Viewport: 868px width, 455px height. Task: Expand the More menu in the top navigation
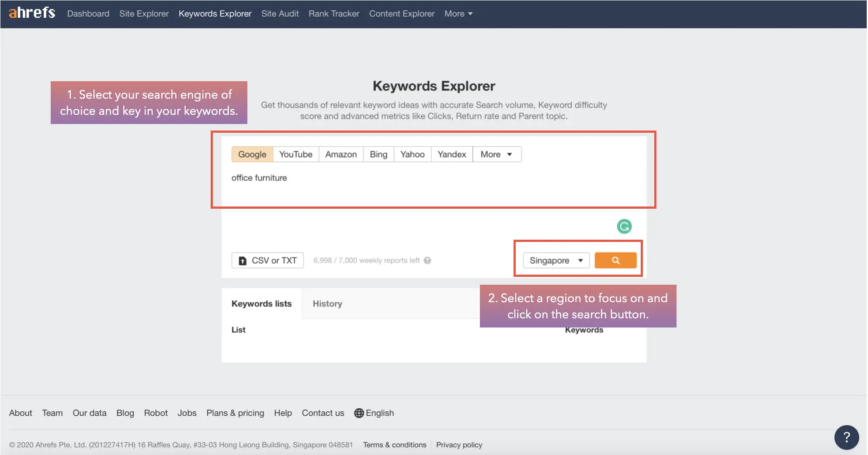(458, 14)
